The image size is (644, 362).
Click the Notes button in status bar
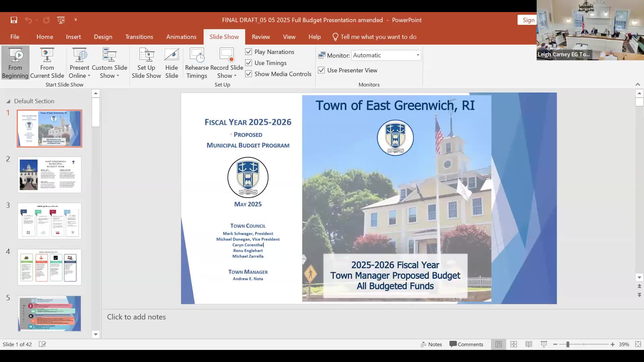431,344
